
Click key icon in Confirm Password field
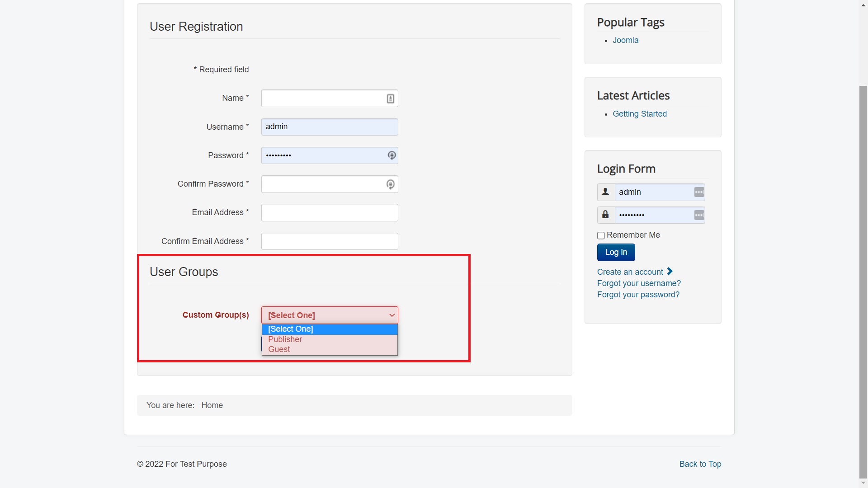click(x=391, y=184)
